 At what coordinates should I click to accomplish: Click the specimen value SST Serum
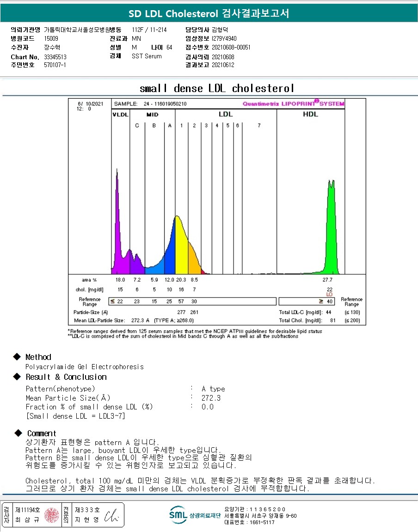(x=147, y=56)
